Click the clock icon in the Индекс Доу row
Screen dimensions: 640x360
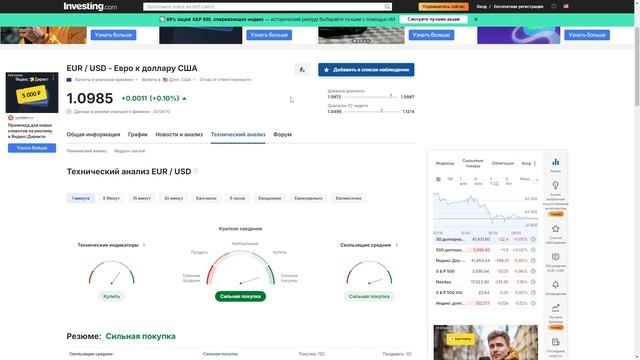(x=533, y=260)
